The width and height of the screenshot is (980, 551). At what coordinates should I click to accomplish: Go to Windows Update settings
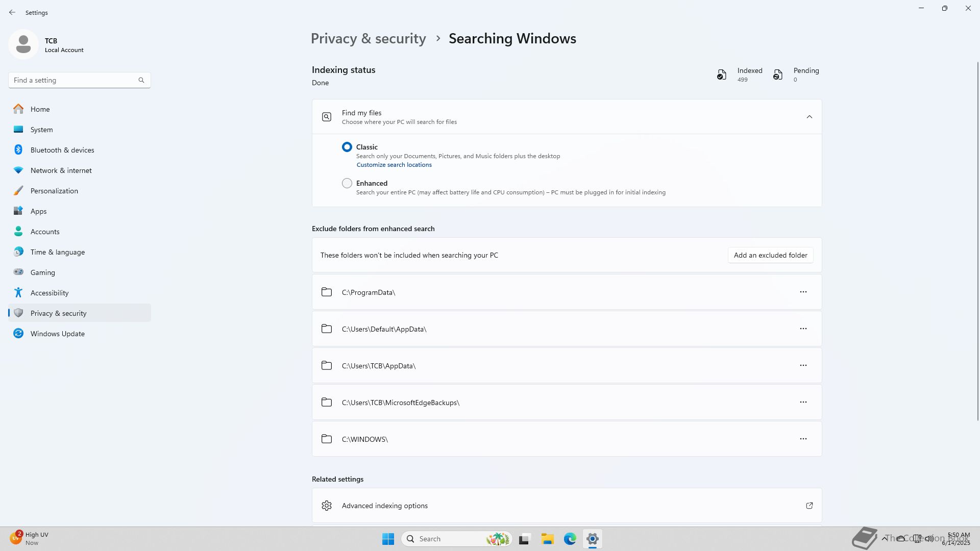click(57, 334)
